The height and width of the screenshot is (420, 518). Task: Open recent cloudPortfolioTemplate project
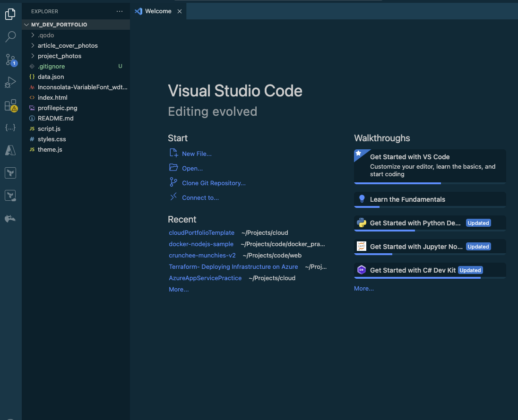click(x=201, y=233)
